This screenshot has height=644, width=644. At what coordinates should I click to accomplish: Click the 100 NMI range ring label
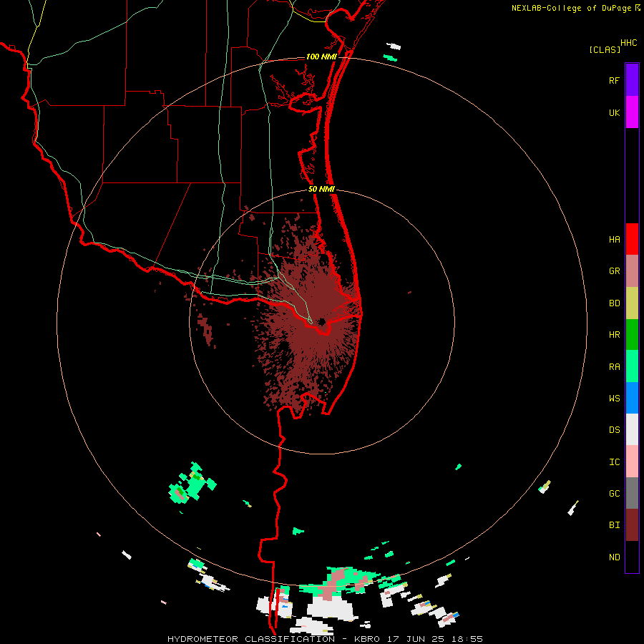321,57
